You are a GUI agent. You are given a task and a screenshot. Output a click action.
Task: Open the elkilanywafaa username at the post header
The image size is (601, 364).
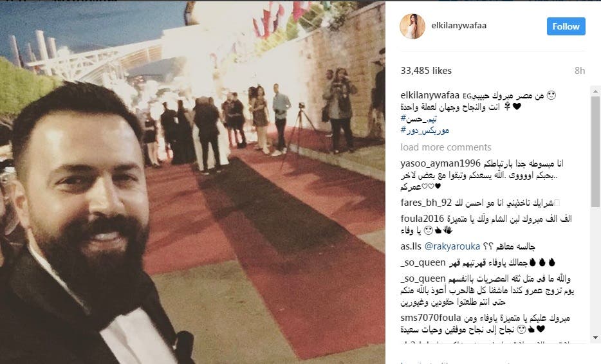459,25
